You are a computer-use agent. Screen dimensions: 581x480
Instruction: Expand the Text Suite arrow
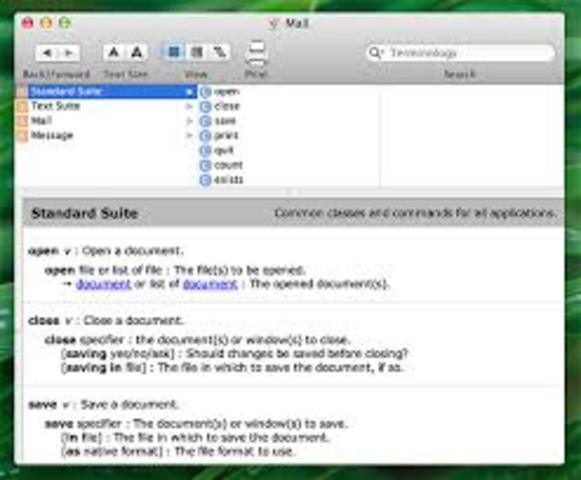pyautogui.click(x=189, y=106)
